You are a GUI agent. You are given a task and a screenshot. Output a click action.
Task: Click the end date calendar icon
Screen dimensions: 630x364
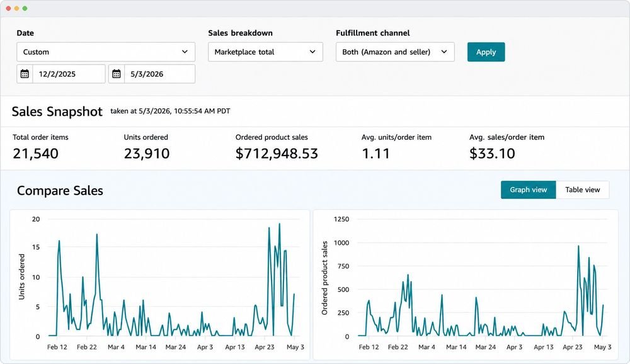pos(116,74)
